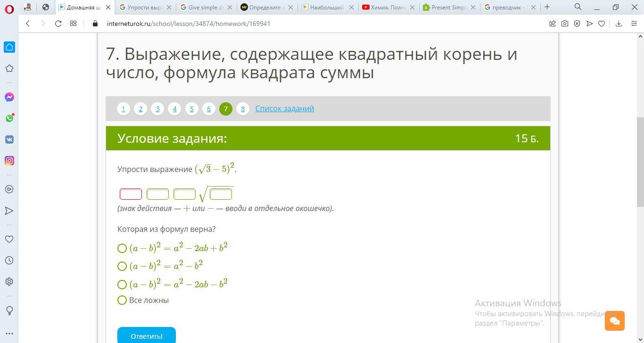
Task: Go to task number 5
Action: coord(191,109)
